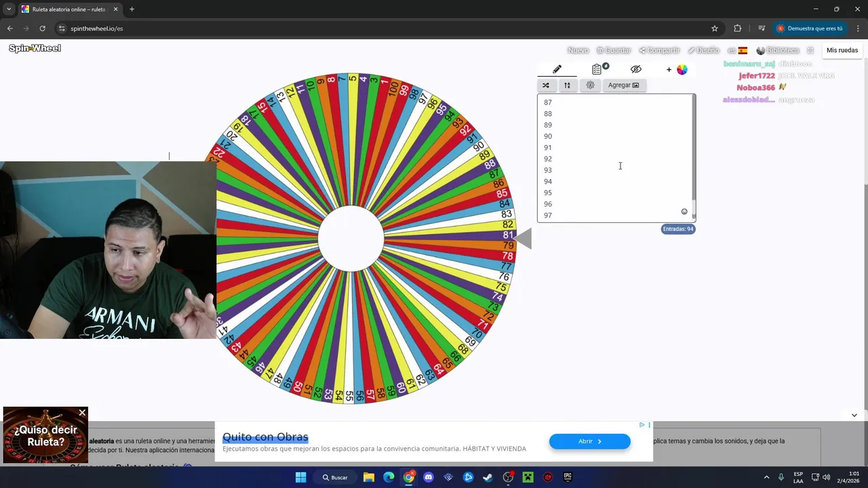Screen dimensions: 868x488
Task: Click the Demuestra que eres tú profile chip
Action: point(810,28)
